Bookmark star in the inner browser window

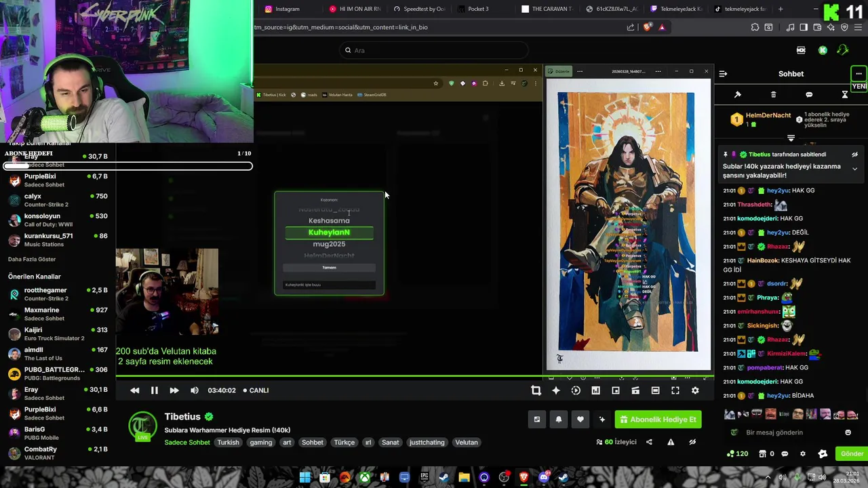click(x=436, y=83)
